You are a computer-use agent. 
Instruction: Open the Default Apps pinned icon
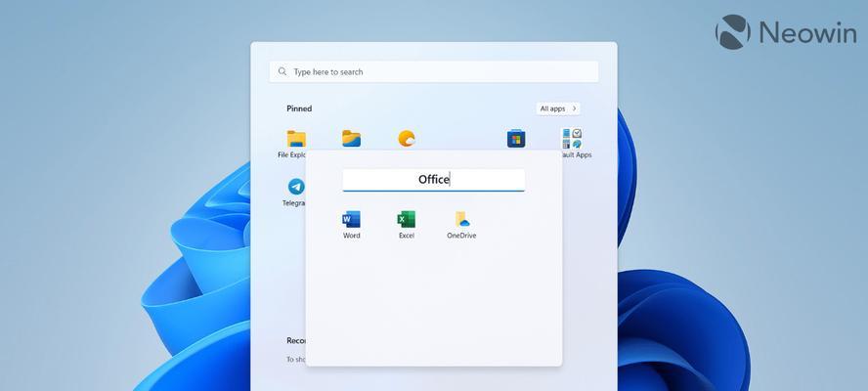[571, 139]
